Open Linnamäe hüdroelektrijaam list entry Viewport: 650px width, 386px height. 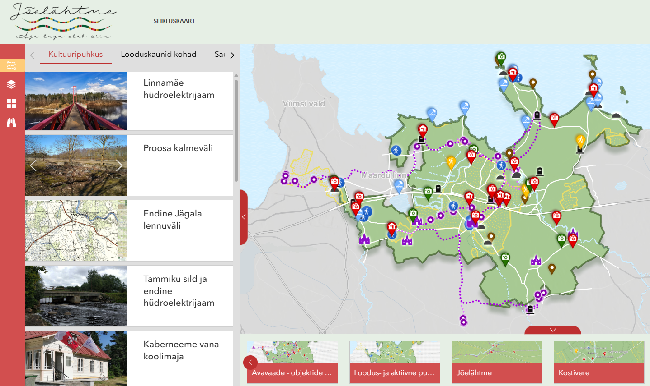129,101
